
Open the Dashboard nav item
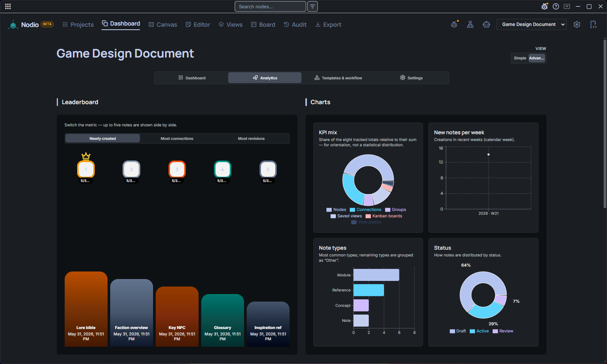121,24
